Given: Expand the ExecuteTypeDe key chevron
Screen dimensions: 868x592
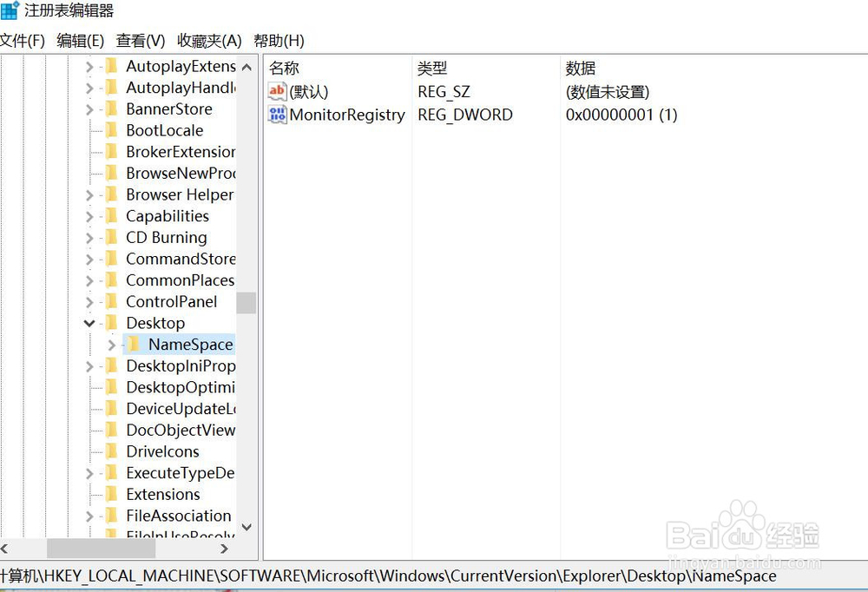Looking at the screenshot, I should 89,472.
